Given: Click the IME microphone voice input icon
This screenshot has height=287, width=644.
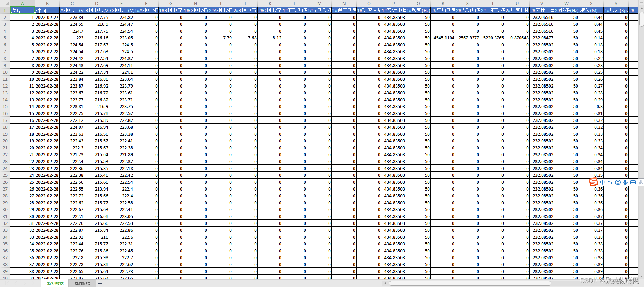Looking at the screenshot, I should 625,182.
